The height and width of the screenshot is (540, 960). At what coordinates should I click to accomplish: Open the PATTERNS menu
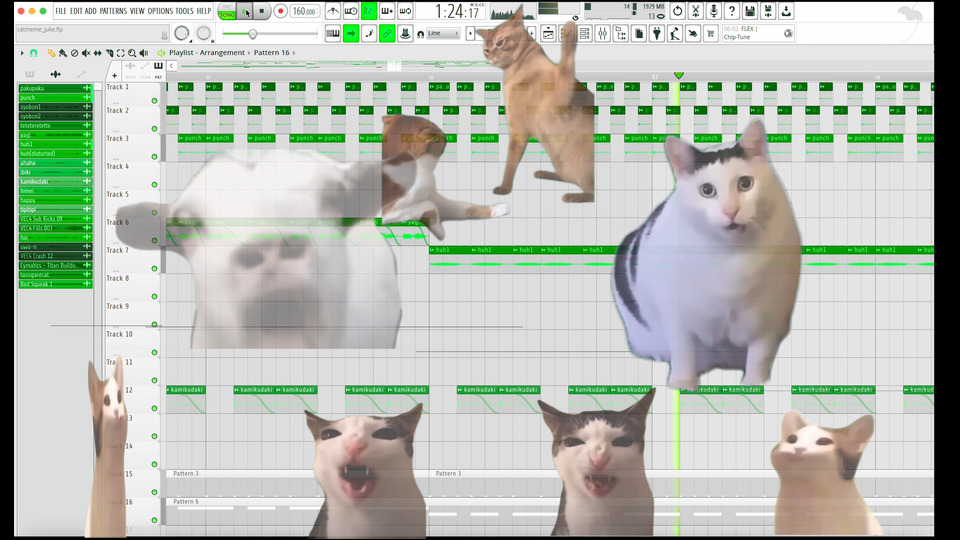point(113,11)
